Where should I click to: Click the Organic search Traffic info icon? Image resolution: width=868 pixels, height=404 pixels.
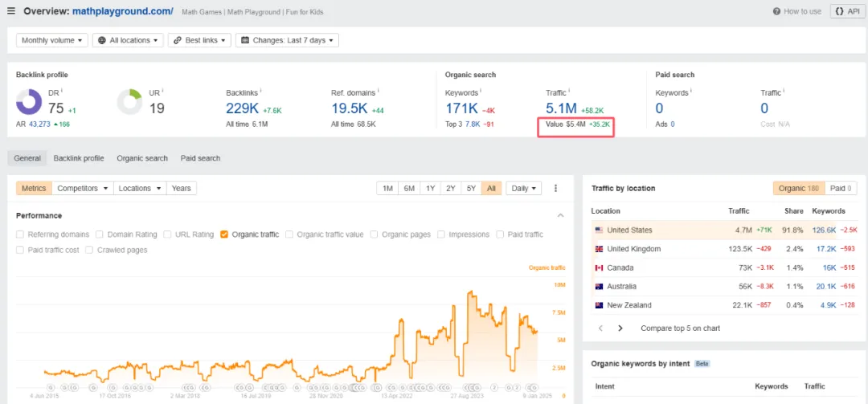pos(569,92)
